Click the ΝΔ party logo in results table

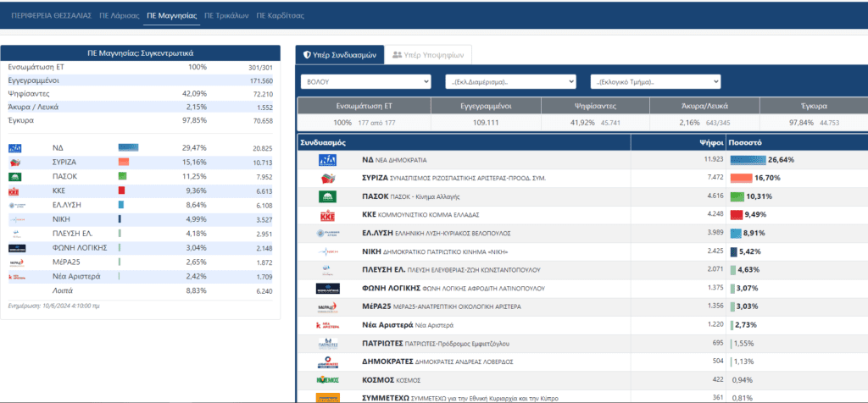(x=328, y=159)
